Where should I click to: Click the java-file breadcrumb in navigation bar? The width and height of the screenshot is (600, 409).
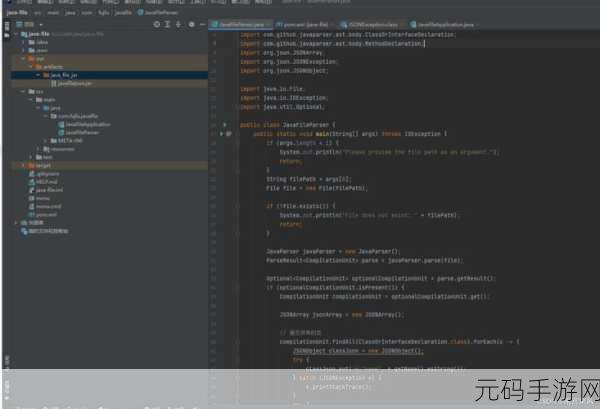(17, 13)
